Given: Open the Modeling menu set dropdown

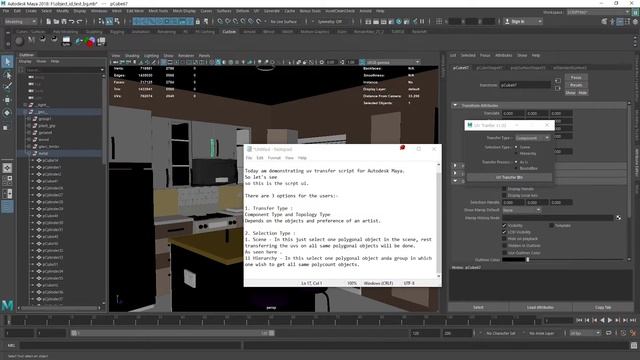Looking at the screenshot, I should point(20,21).
